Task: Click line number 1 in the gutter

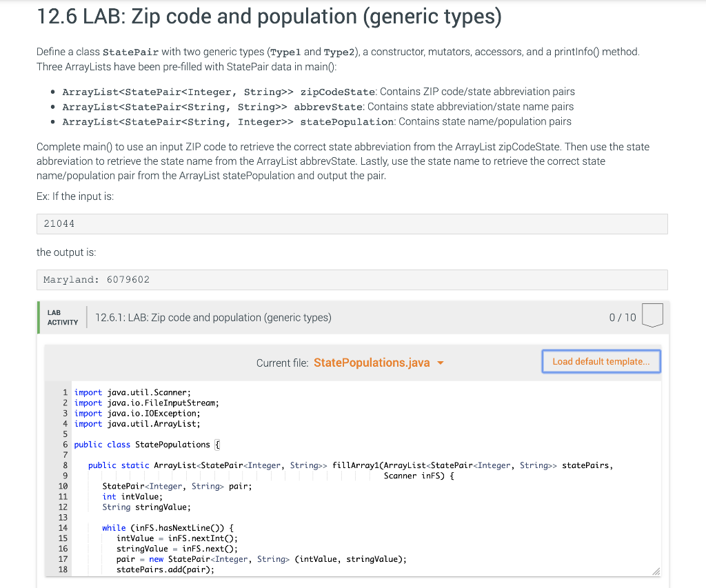Action: coord(65,392)
